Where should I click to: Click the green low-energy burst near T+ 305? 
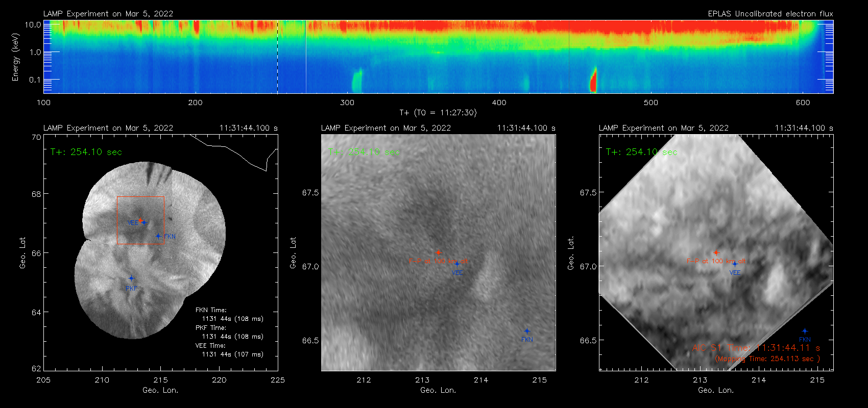coord(356,82)
